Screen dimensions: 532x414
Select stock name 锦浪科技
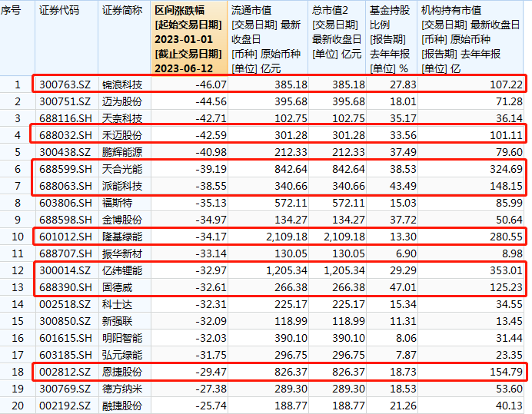[x=122, y=84]
